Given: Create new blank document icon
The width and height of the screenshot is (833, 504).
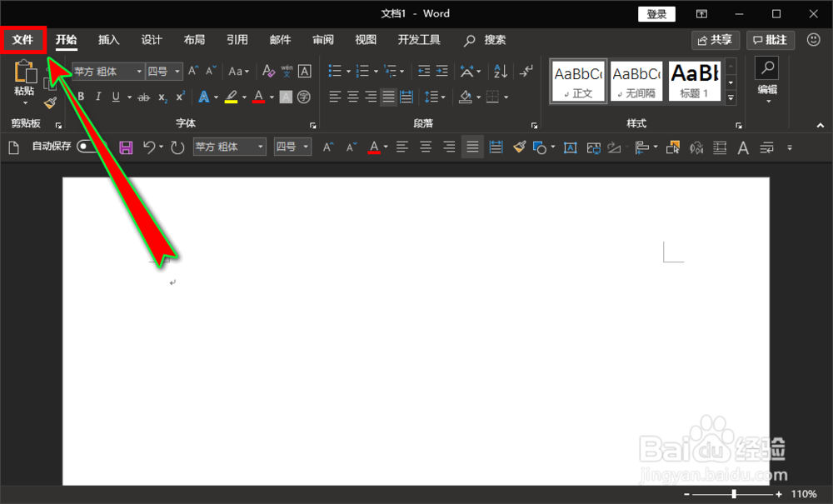Looking at the screenshot, I should pos(14,147).
